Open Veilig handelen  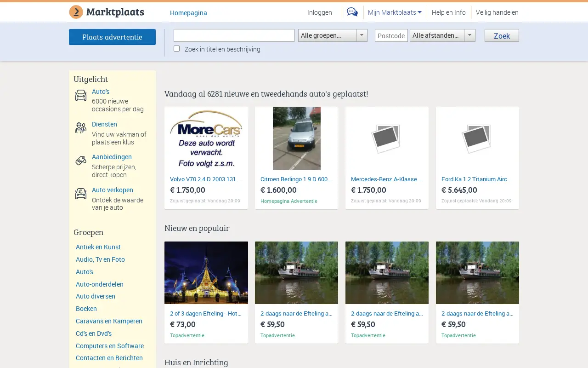tap(497, 12)
